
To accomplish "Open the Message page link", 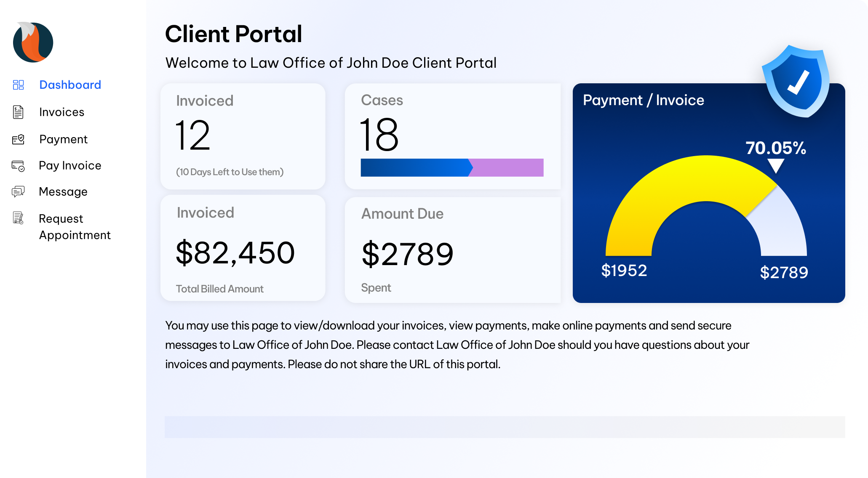I will click(x=63, y=192).
